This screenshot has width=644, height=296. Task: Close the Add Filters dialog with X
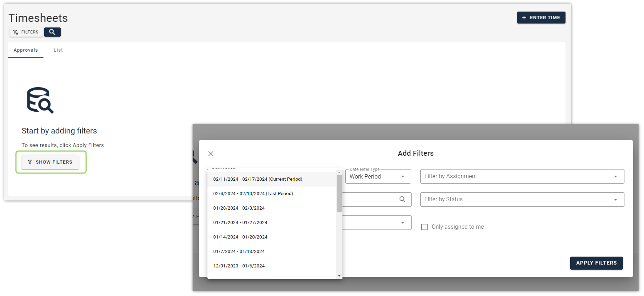pyautogui.click(x=211, y=154)
